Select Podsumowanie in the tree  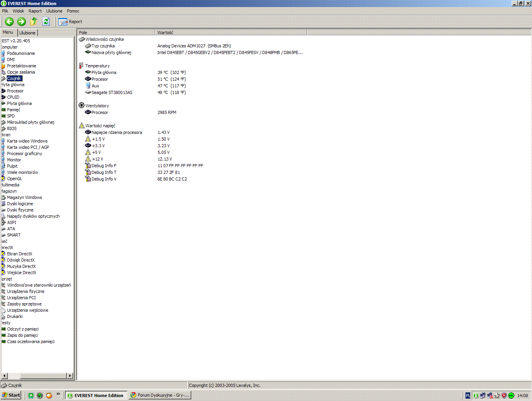21,53
